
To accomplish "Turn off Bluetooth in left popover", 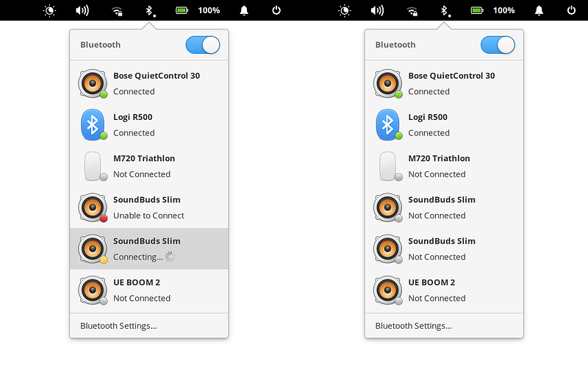I will point(203,45).
